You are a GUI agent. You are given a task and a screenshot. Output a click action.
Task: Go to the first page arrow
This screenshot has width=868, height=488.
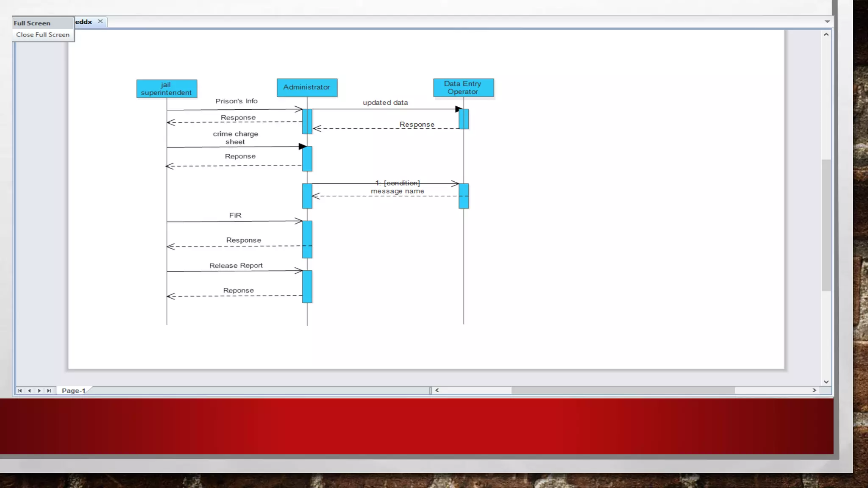(x=19, y=391)
